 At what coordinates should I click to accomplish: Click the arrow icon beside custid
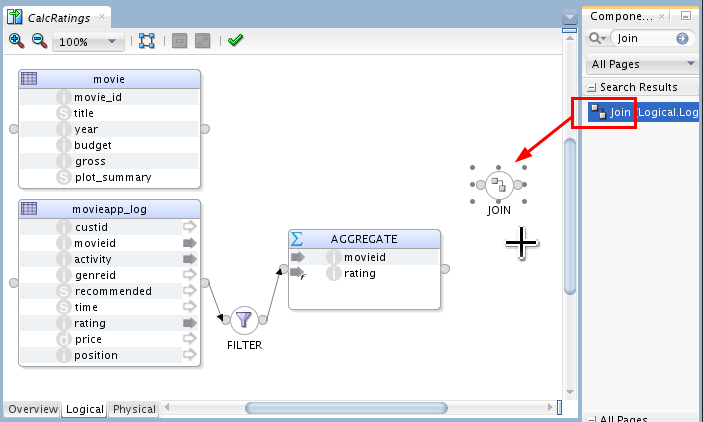point(190,226)
